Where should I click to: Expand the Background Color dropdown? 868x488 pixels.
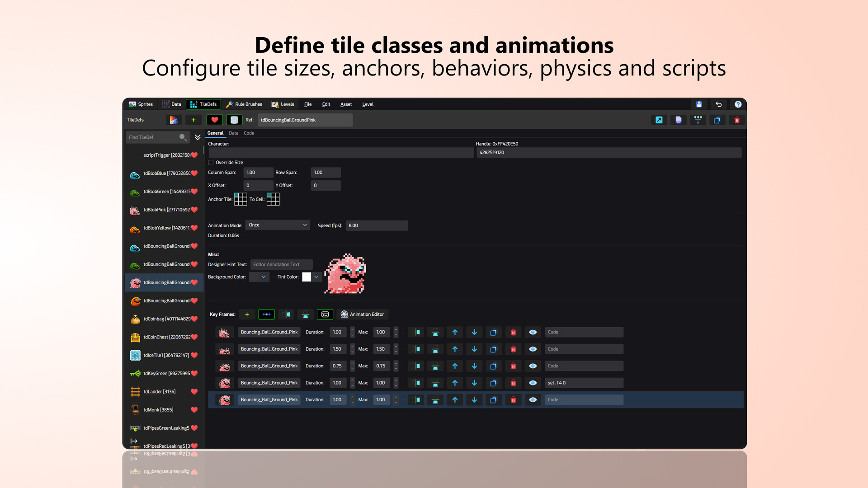pyautogui.click(x=264, y=277)
